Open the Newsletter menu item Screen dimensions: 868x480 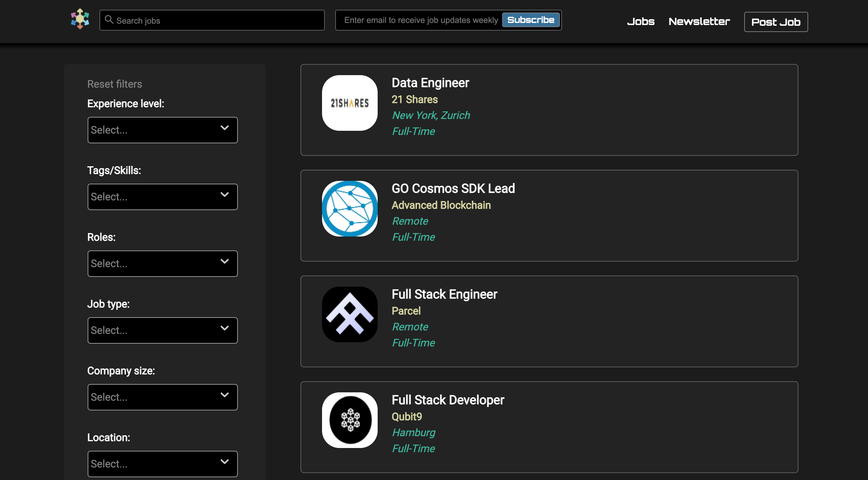(x=699, y=22)
